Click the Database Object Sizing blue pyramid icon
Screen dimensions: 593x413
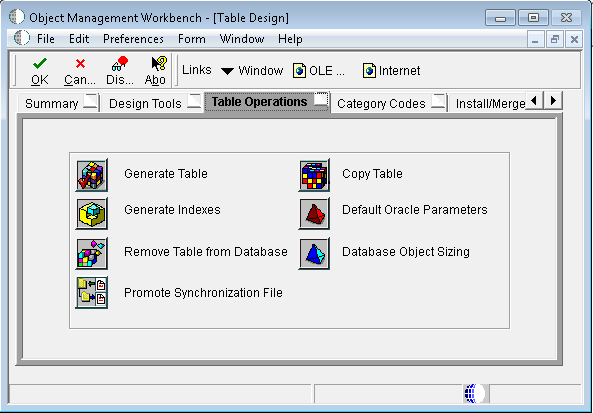(x=314, y=253)
